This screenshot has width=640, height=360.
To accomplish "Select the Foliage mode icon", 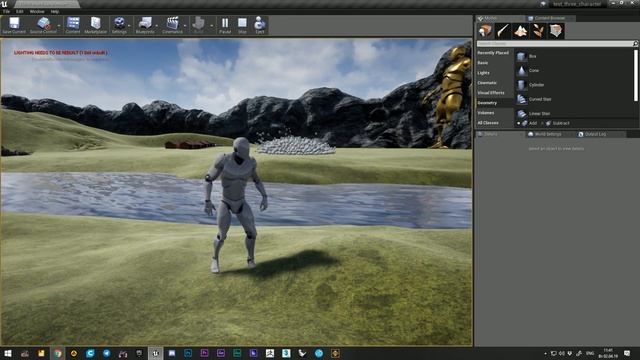I will click(x=538, y=31).
